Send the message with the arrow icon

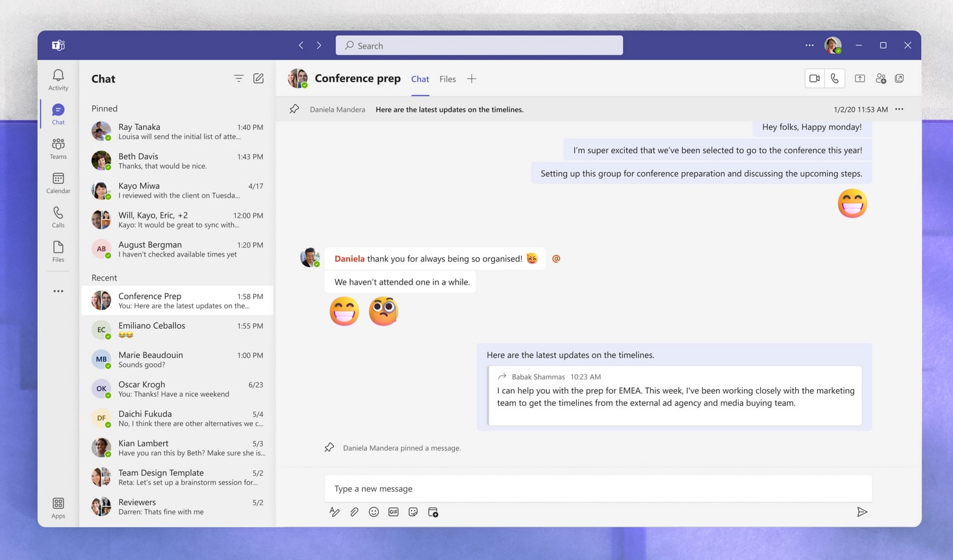click(862, 512)
